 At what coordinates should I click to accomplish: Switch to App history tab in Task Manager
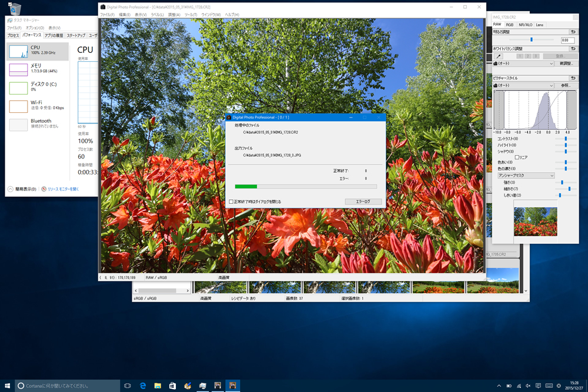click(54, 36)
